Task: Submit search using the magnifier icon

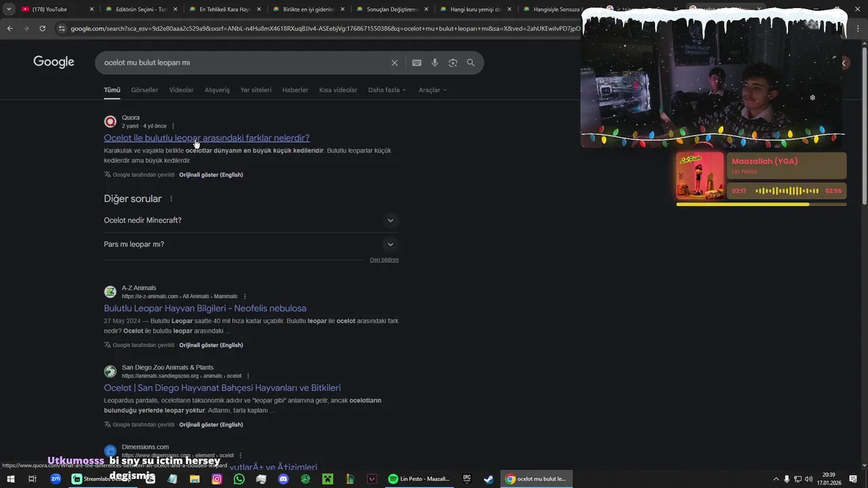Action: [471, 62]
